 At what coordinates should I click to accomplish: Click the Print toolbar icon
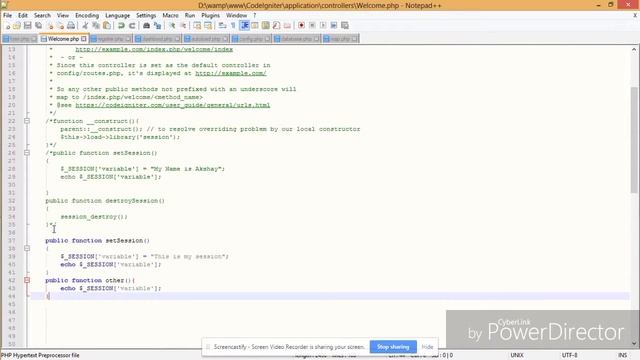71,26
